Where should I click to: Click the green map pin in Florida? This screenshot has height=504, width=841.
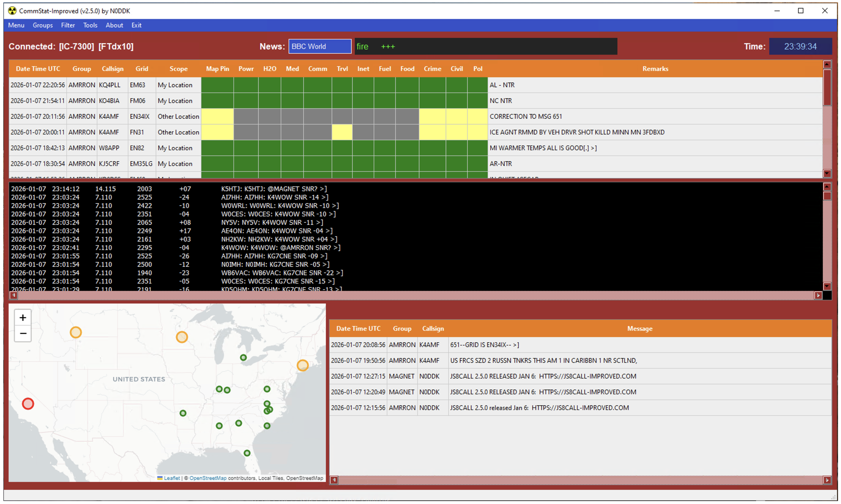point(247,453)
